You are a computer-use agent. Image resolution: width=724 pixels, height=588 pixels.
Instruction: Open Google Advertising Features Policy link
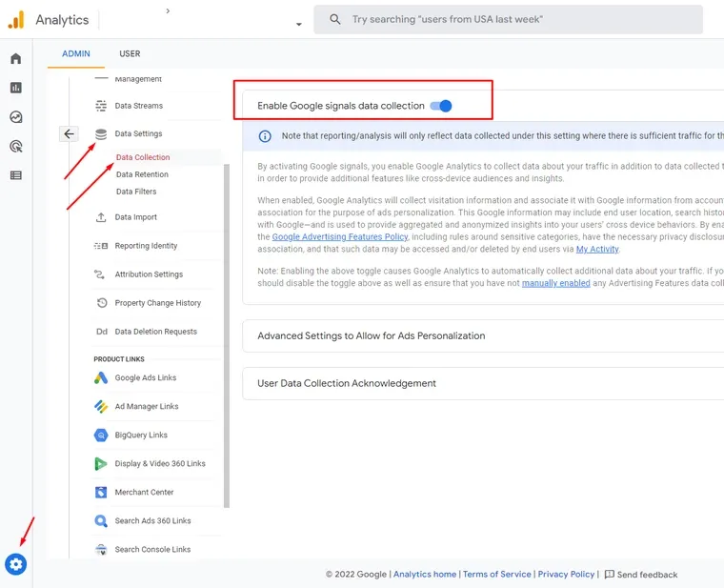(340, 237)
